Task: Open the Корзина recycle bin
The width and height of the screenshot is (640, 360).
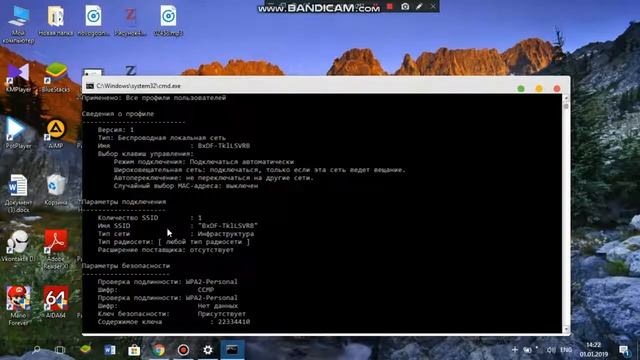Action: point(56,189)
